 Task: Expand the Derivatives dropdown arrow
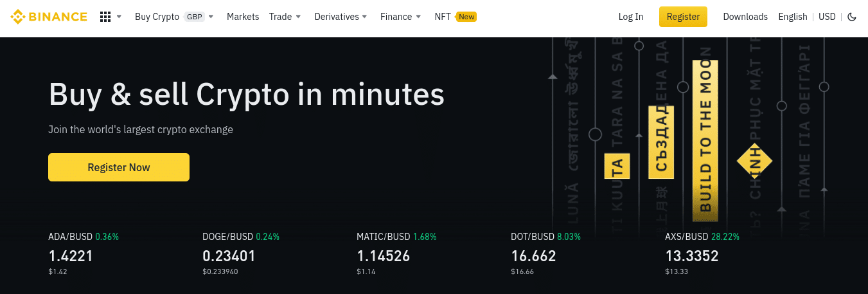click(x=365, y=17)
